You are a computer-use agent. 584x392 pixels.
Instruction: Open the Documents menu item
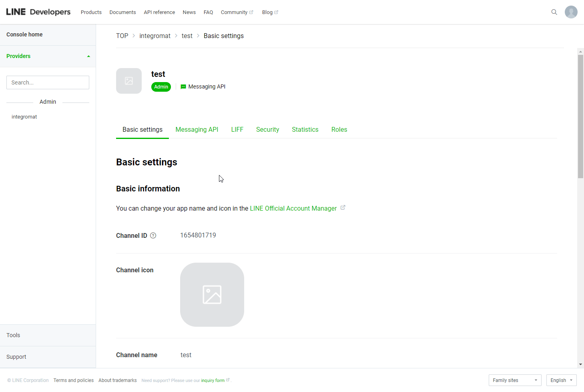click(123, 12)
